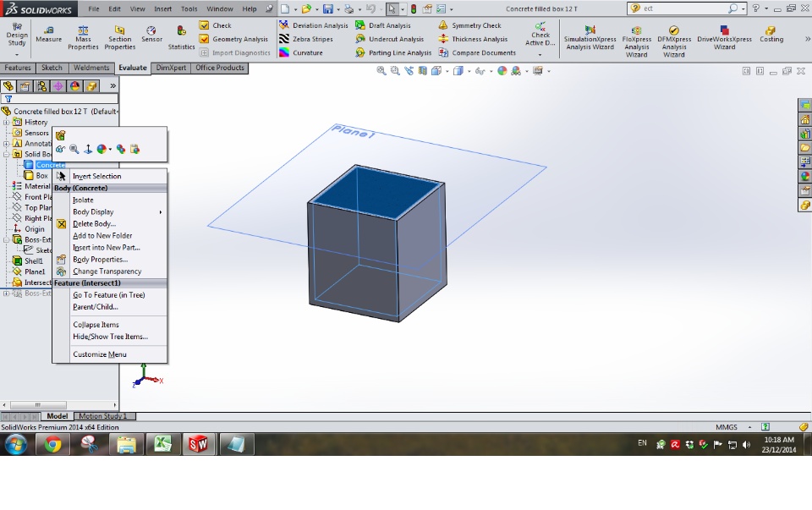Click SolidWorks search input field

click(684, 8)
